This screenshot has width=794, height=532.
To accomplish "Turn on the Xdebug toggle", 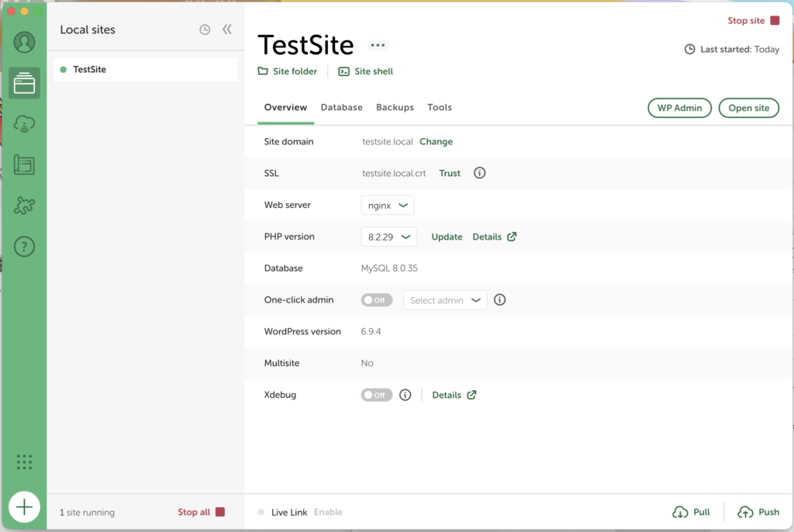I will pos(377,395).
